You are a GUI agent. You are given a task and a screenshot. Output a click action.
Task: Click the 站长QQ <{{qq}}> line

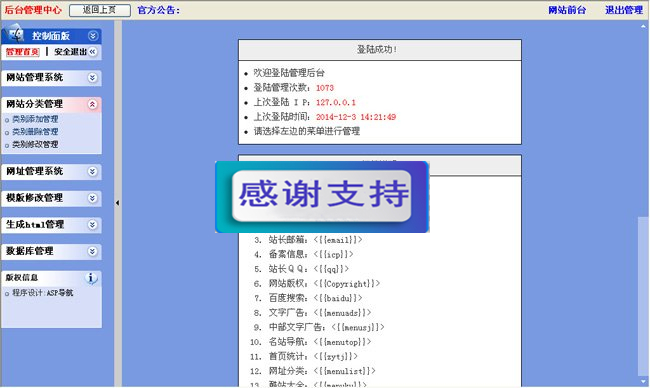[x=308, y=269]
